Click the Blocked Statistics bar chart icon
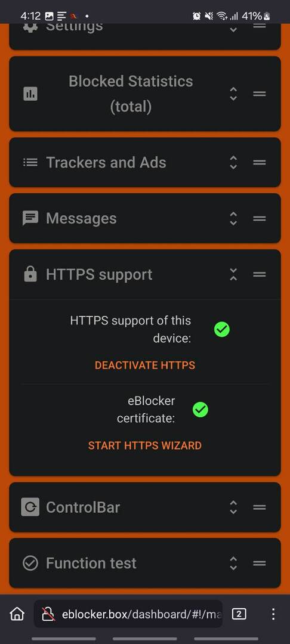This screenshot has width=290, height=644. tap(30, 94)
